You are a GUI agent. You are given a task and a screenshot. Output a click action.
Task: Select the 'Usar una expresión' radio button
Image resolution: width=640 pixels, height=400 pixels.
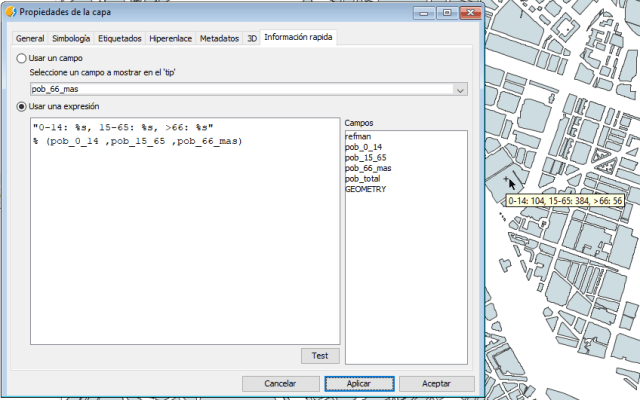(22, 106)
